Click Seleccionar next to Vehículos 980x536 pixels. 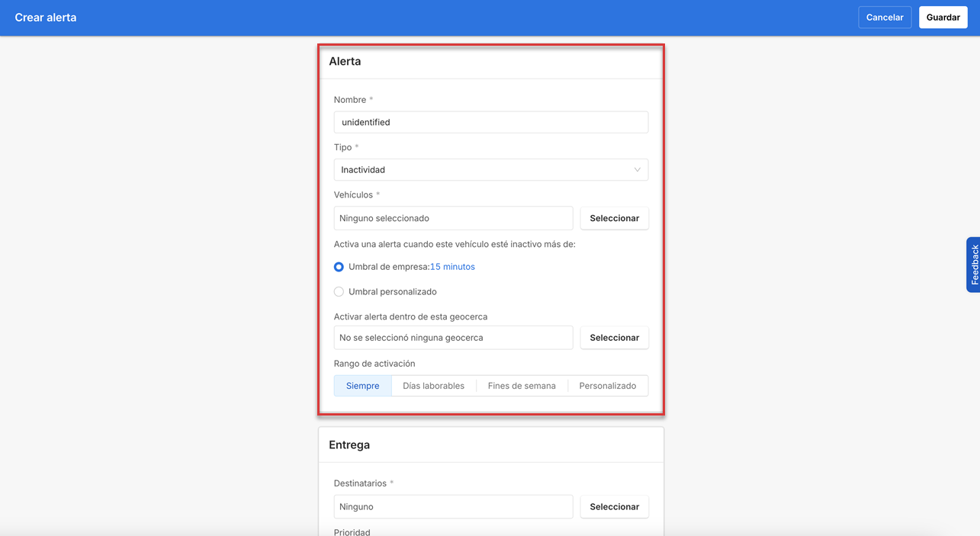pyautogui.click(x=614, y=218)
